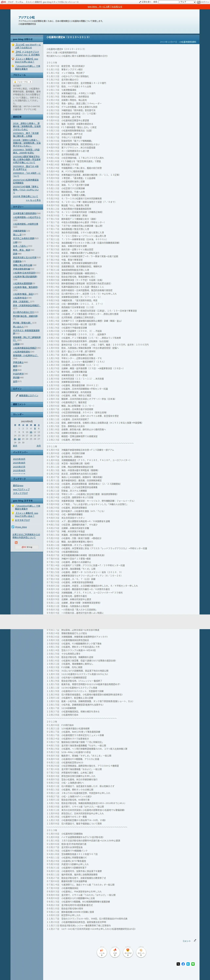Select calendar date 21
The width and height of the screenshot is (210, 980).
click(x=15, y=439)
